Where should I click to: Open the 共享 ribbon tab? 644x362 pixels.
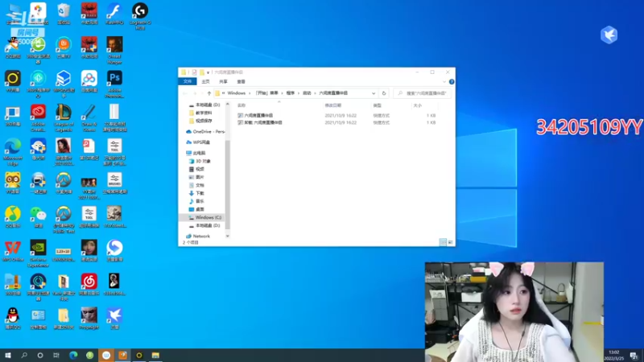223,82
